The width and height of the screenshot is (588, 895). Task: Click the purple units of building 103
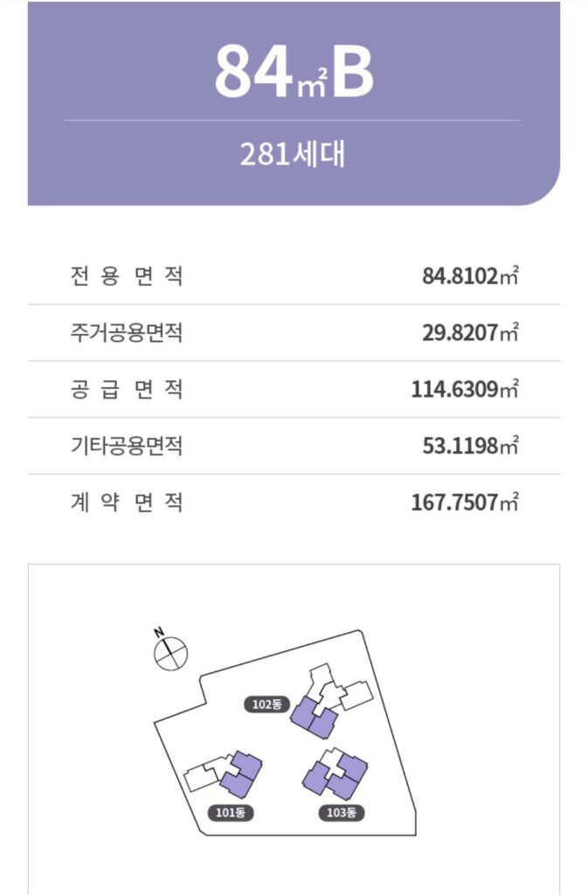tap(335, 773)
